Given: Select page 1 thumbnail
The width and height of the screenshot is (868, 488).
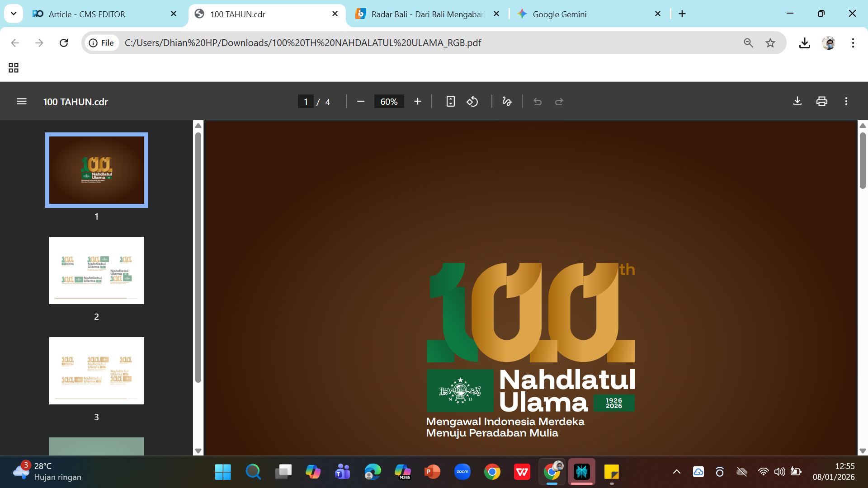Looking at the screenshot, I should tap(97, 170).
